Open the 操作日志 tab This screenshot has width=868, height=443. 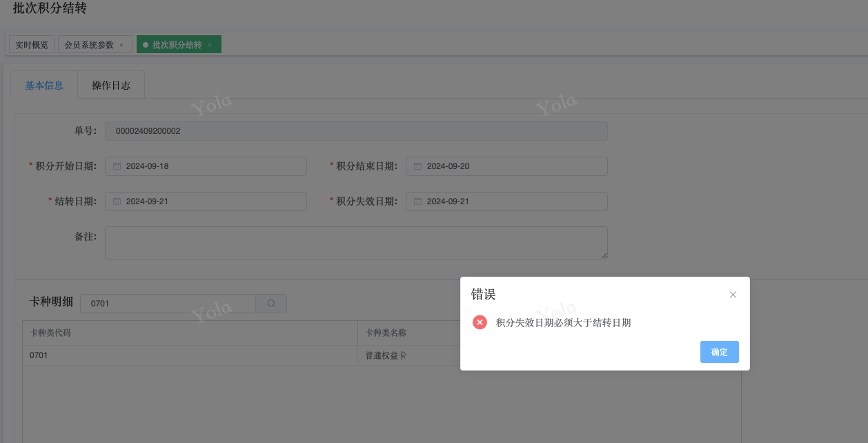(x=111, y=86)
